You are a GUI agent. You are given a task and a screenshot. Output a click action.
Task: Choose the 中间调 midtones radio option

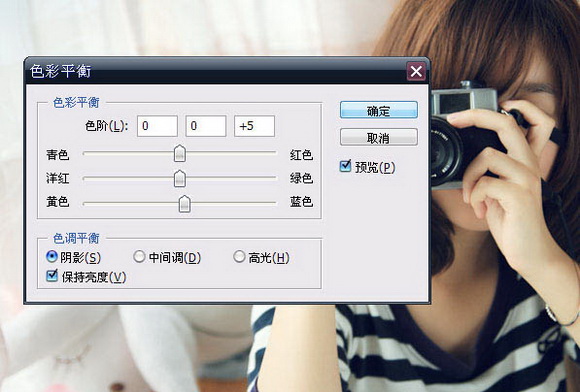139,256
